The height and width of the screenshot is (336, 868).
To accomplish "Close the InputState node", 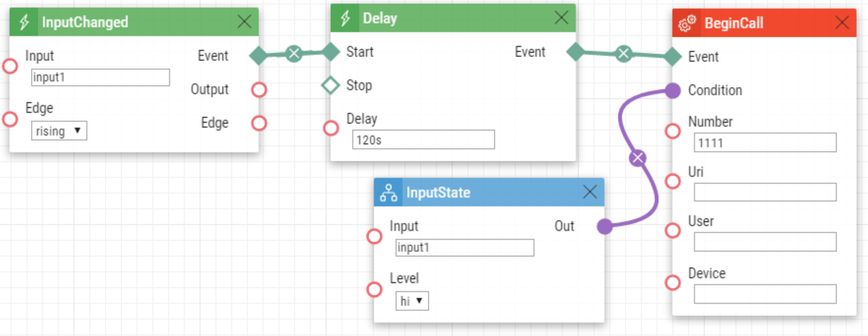I will tap(590, 192).
